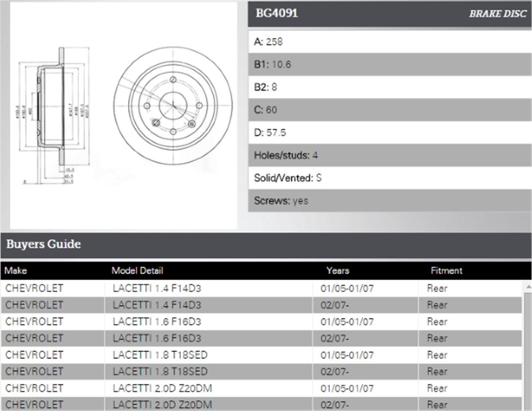Select LACETTI 2.0D Z20DM model in 02/07- row

[x=162, y=405]
